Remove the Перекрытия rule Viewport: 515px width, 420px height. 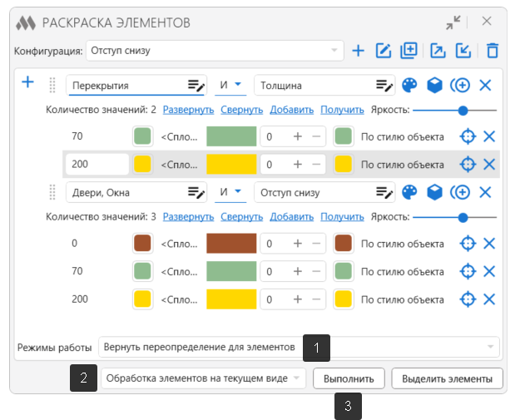point(485,86)
